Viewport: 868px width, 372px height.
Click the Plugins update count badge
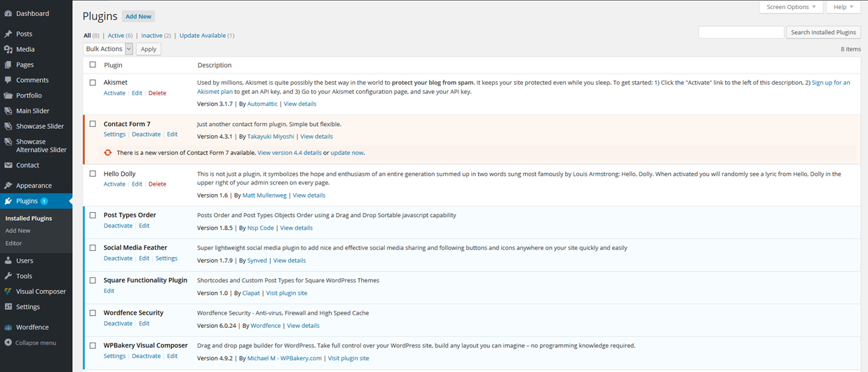(x=44, y=201)
